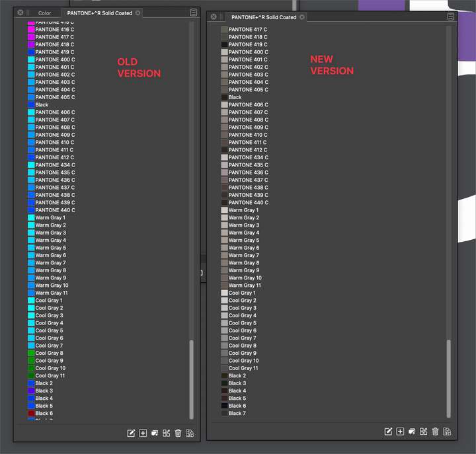Close the right palette with its round X
476x454 pixels.
pos(214,17)
